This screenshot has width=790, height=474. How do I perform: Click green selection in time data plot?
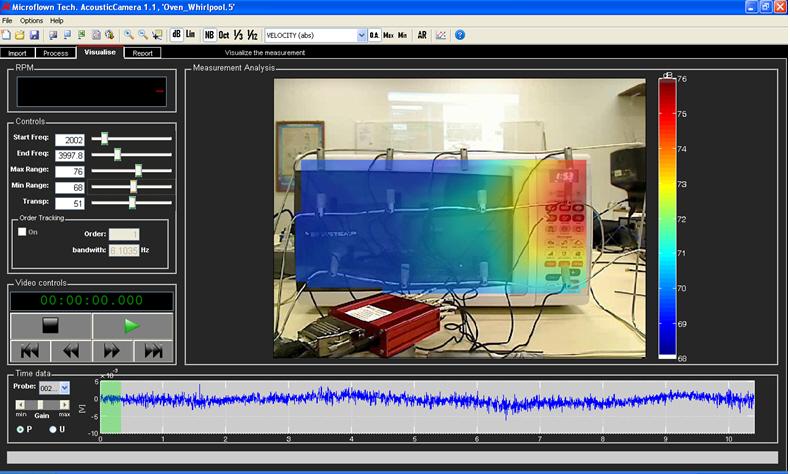pos(111,407)
